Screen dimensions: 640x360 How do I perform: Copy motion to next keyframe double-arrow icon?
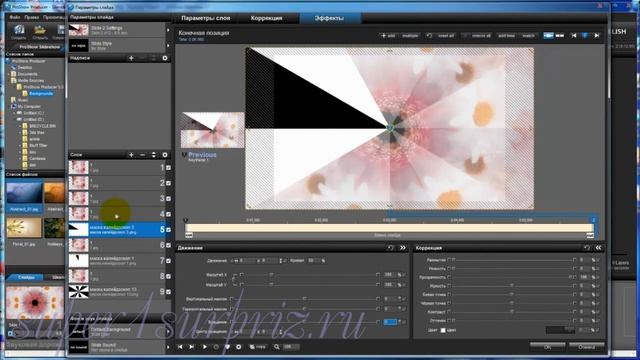[x=403, y=248]
